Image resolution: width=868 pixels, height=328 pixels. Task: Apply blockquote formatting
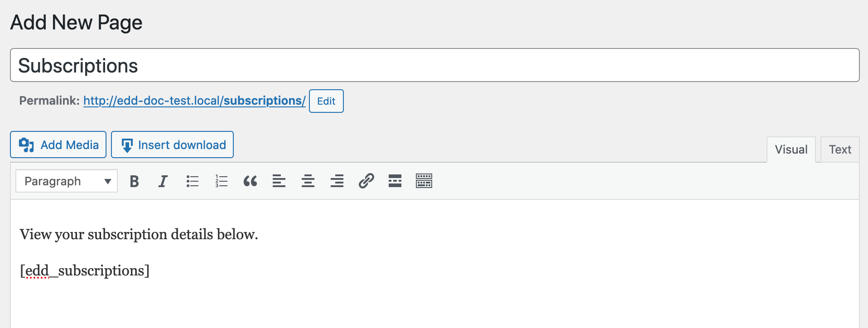250,181
